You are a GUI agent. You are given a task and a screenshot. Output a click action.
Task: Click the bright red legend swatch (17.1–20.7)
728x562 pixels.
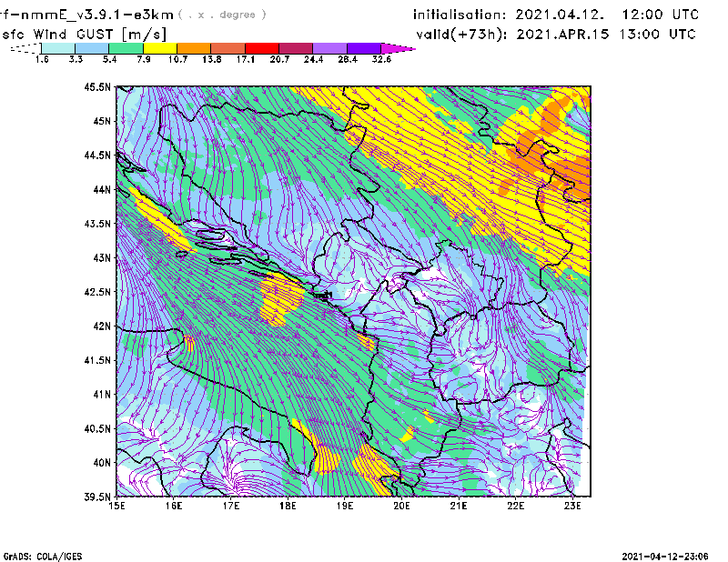[x=262, y=48]
